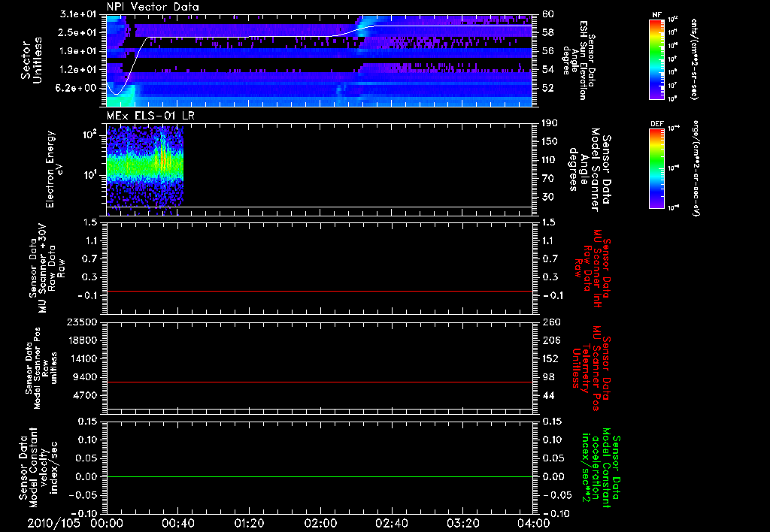
Task: Click the MEx ELS-01 LR panel title
Action: pyautogui.click(x=150, y=116)
